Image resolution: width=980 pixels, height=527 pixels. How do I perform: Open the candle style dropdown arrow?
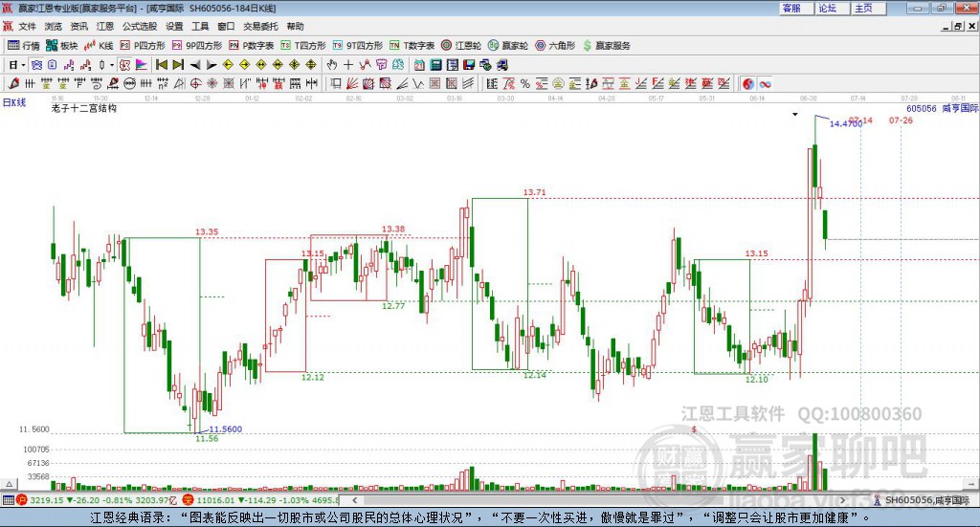click(x=112, y=65)
